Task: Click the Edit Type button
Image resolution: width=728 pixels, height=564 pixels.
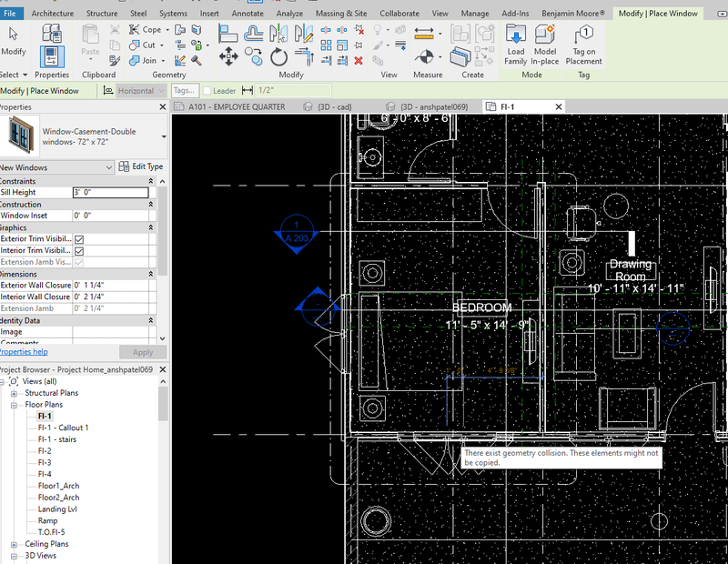Action: (146, 168)
